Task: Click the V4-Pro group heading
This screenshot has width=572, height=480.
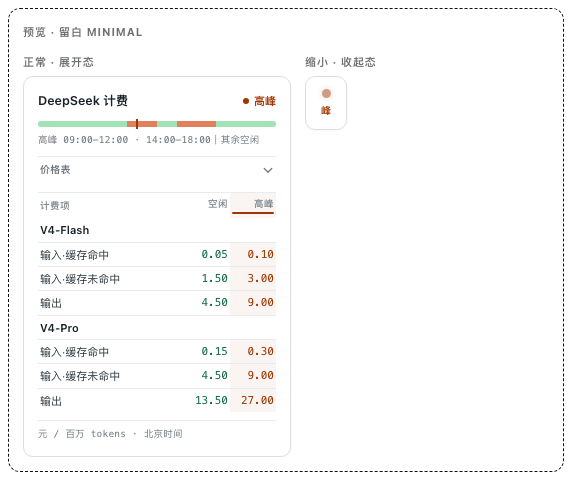Action: point(59,328)
